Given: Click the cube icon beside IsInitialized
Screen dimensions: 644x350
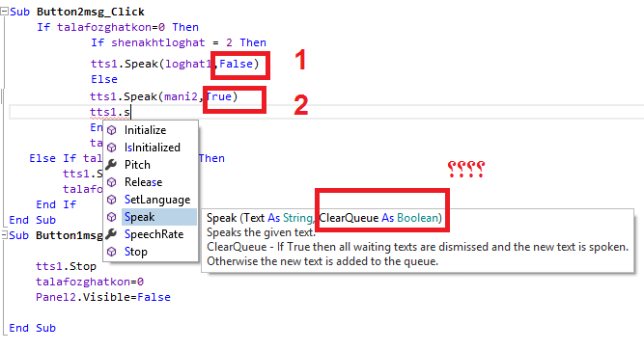Looking at the screenshot, I should click(111, 148).
